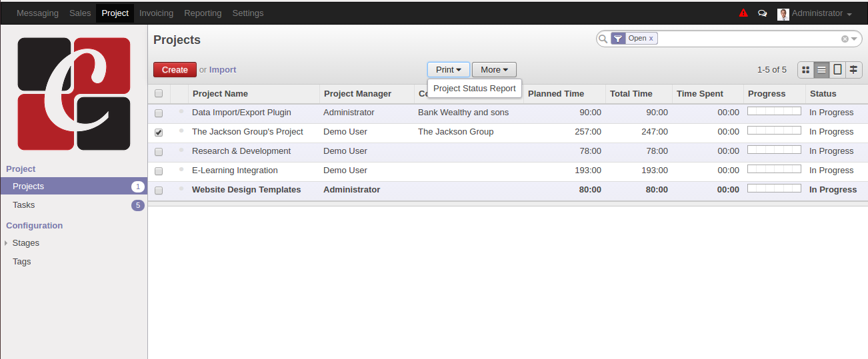Open the Invoicing top menu

[156, 13]
